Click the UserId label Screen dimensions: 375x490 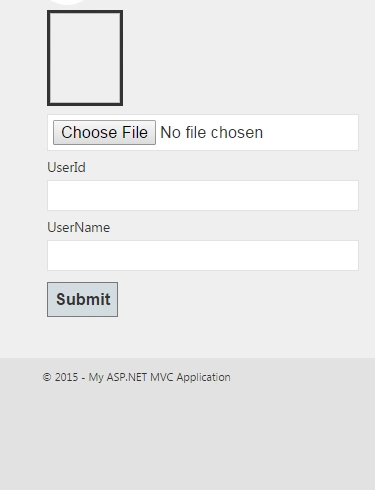point(66,167)
